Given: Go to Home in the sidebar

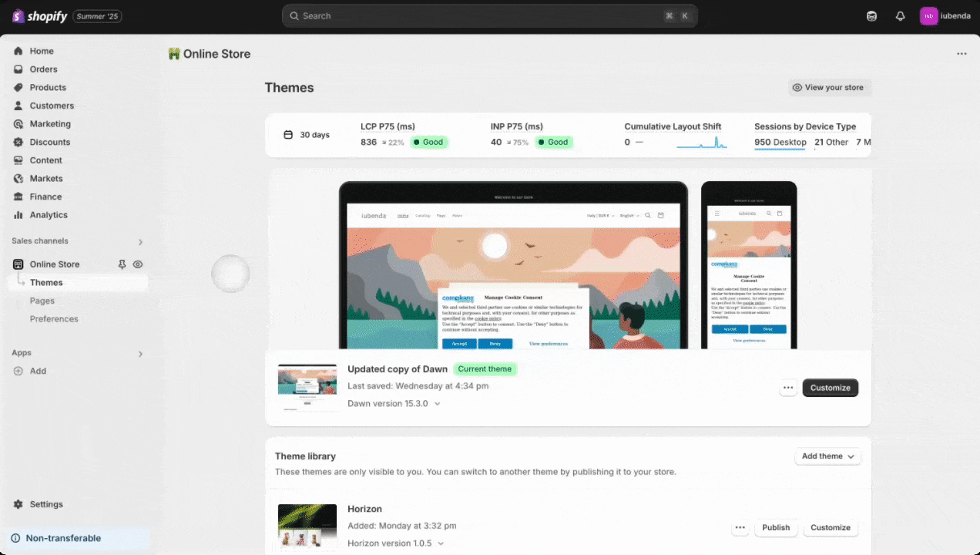Looking at the screenshot, I should 42,51.
